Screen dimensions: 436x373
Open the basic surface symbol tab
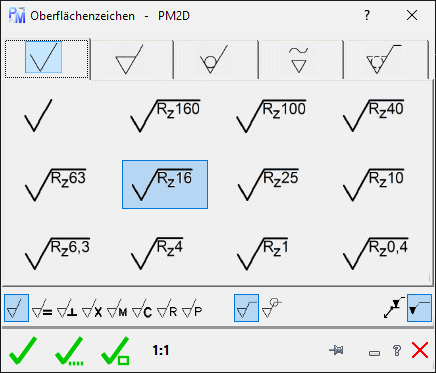point(47,59)
